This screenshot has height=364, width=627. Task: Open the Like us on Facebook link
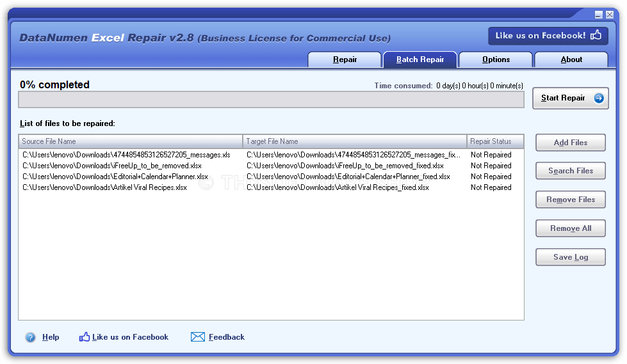pos(131,337)
